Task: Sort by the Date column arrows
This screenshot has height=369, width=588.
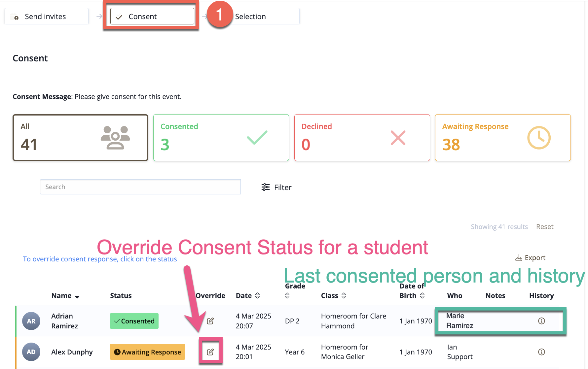Action: coord(258,296)
